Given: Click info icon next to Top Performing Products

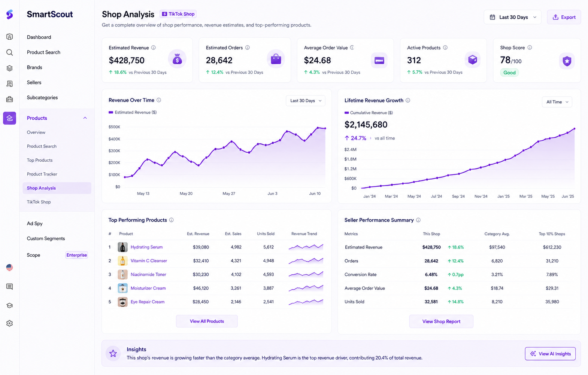Looking at the screenshot, I should pyautogui.click(x=171, y=220).
